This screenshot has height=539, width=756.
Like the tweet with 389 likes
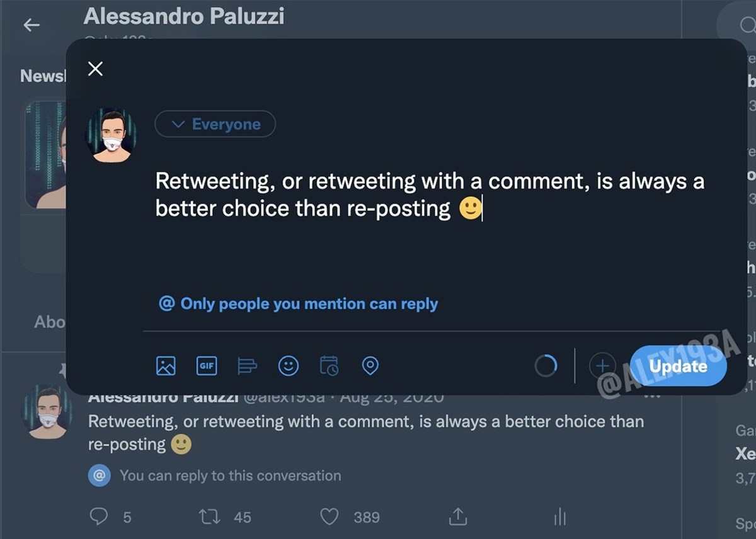329,517
